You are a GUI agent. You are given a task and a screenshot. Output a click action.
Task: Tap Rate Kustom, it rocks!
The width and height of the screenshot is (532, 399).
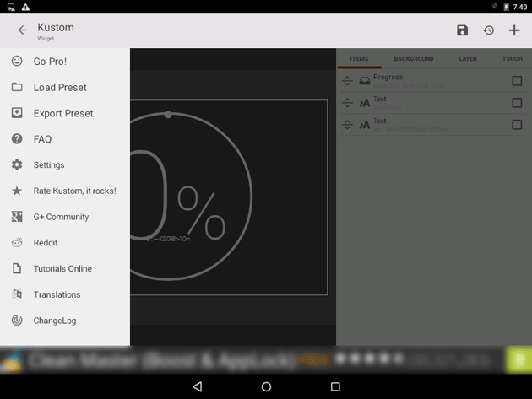(65, 191)
